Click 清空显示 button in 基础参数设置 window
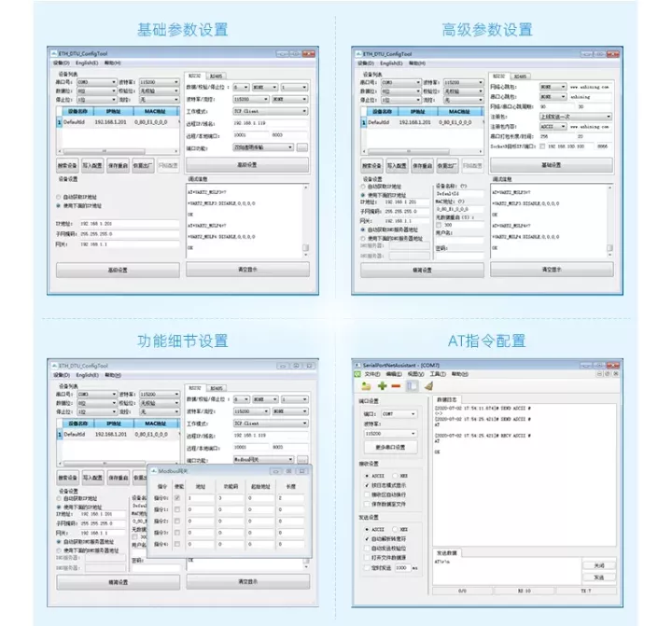 pyautogui.click(x=247, y=270)
